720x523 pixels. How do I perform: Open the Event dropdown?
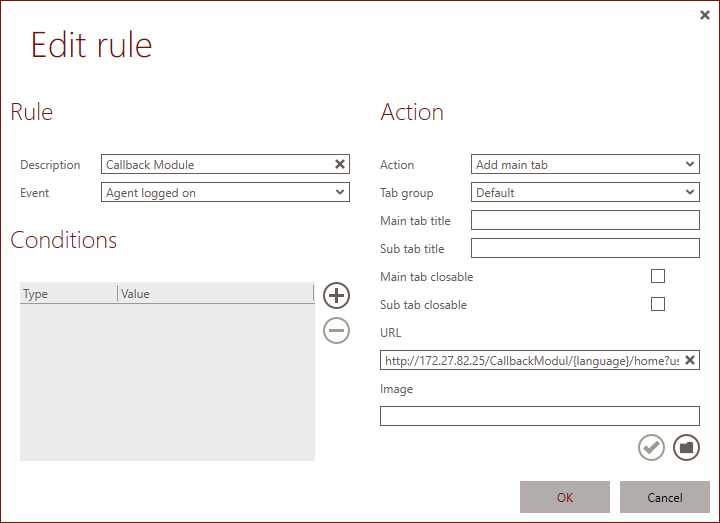point(225,193)
